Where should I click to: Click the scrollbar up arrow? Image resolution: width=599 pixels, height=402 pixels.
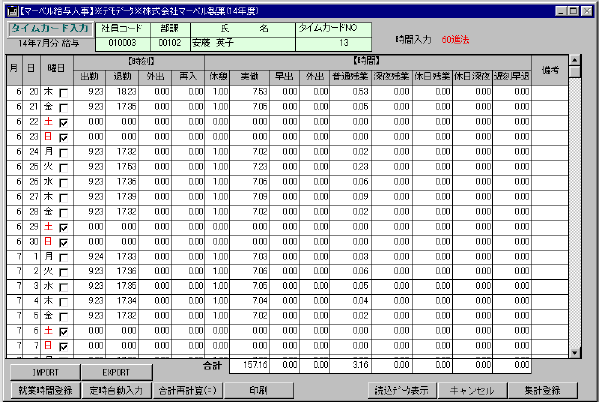(575, 60)
